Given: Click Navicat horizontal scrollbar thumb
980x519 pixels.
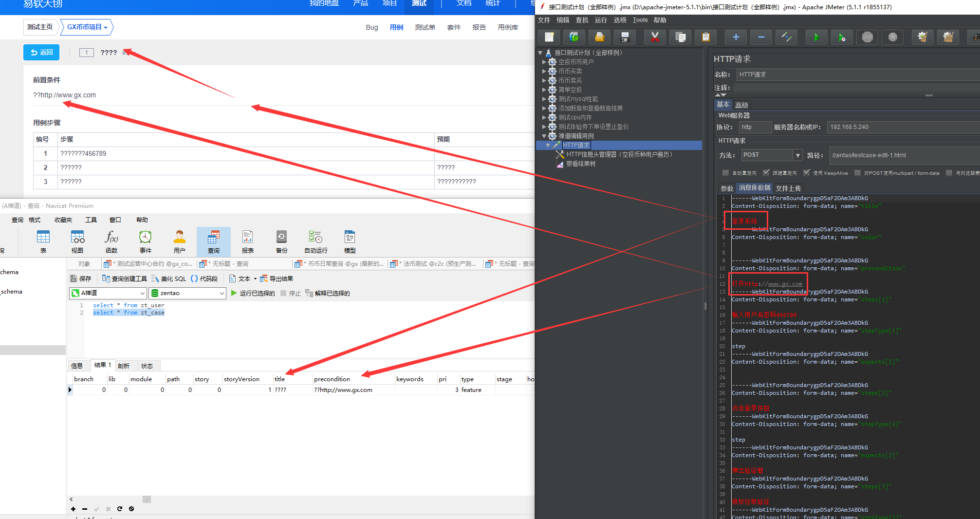Looking at the screenshot, I should [147, 499].
